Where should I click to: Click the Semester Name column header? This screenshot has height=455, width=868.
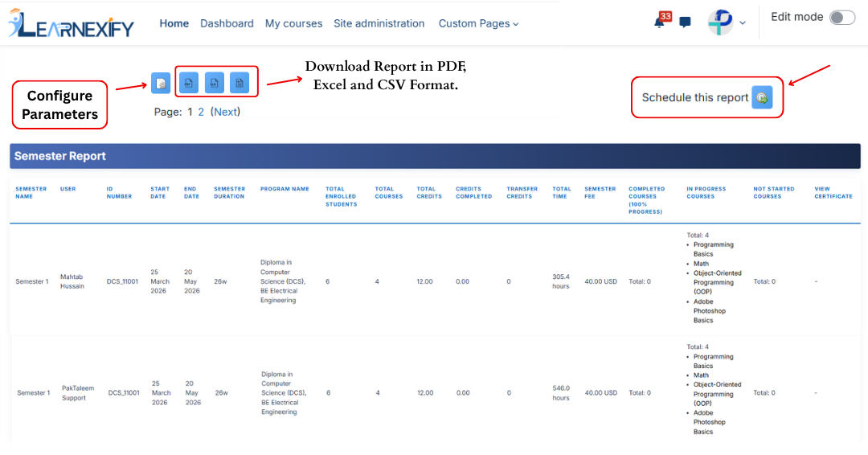(31, 193)
